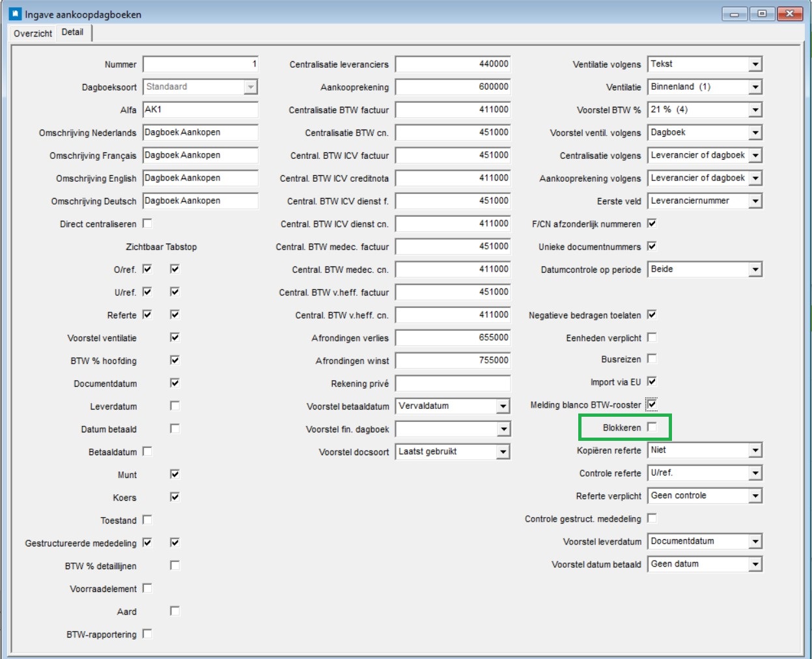Image resolution: width=812 pixels, height=659 pixels.
Task: Check the Blokkeren checkbox
Action: coord(652,427)
